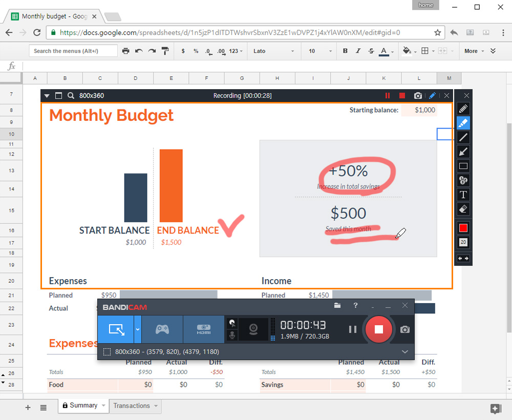Image resolution: width=512 pixels, height=420 pixels.
Task: Toggle mouse cursor effect in Bandicam
Action: pos(232,323)
